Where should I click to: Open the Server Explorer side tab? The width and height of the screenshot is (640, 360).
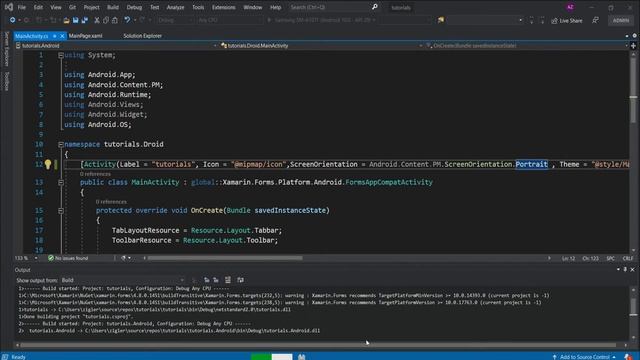tap(6, 49)
